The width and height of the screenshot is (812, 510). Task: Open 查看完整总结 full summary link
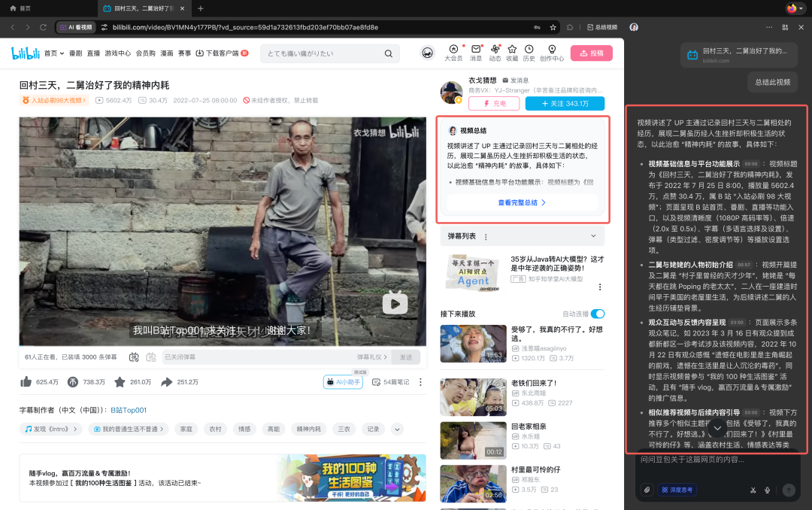coord(520,203)
